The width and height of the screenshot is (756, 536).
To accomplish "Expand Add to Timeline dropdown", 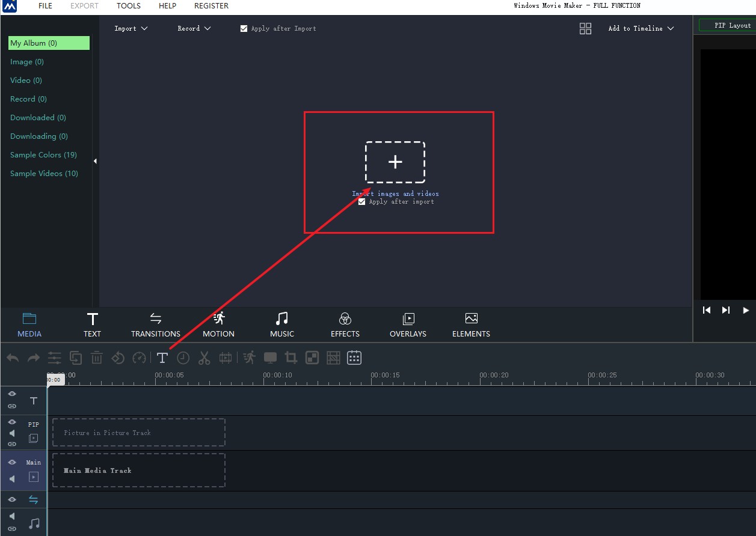I will tap(641, 28).
